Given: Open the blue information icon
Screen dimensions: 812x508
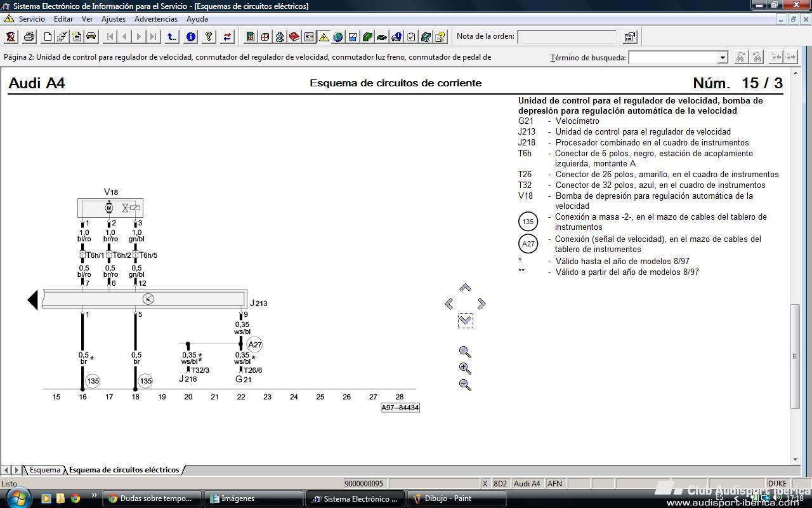Looking at the screenshot, I should click(x=190, y=37).
